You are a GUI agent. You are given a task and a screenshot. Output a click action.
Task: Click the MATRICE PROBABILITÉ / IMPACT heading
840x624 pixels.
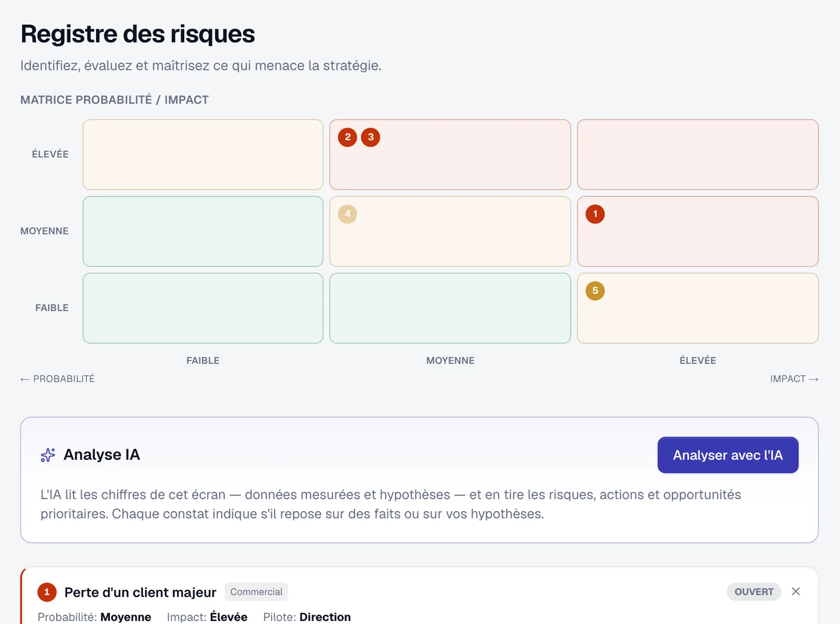114,100
